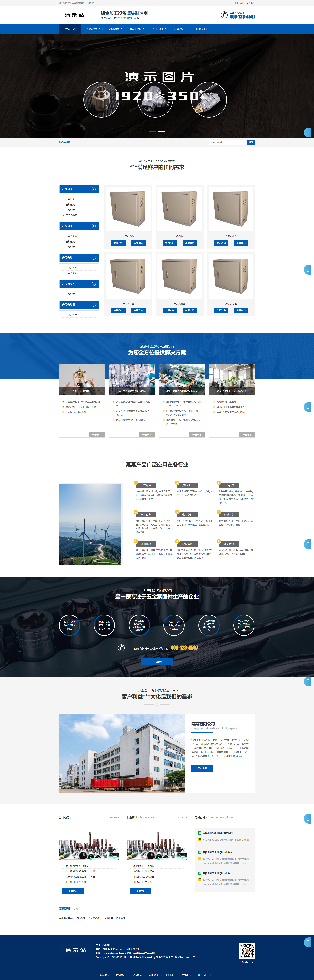Click more + beside 公司动态
This screenshot has width=314, height=980.
[114, 818]
